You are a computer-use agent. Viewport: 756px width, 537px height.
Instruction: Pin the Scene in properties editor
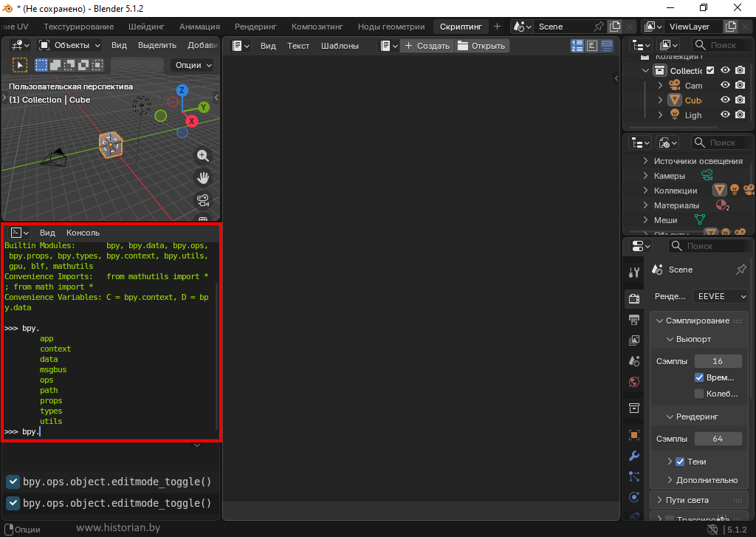[x=741, y=270]
